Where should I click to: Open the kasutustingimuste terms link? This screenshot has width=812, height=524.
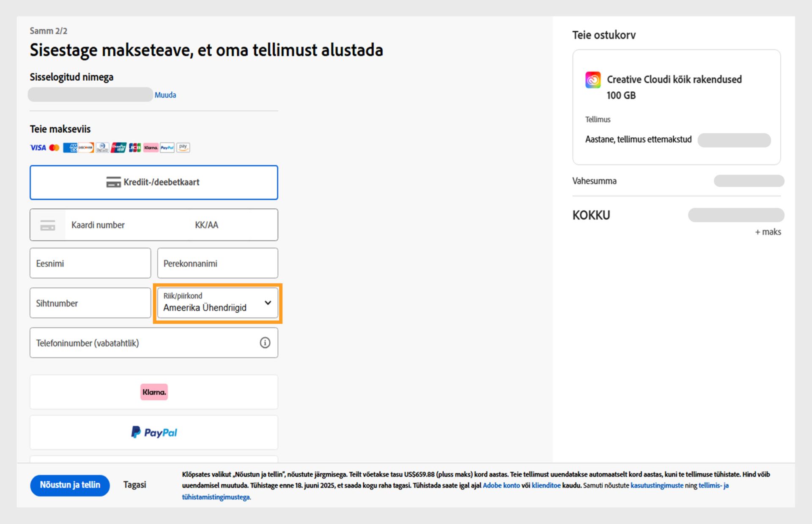pyautogui.click(x=656, y=486)
